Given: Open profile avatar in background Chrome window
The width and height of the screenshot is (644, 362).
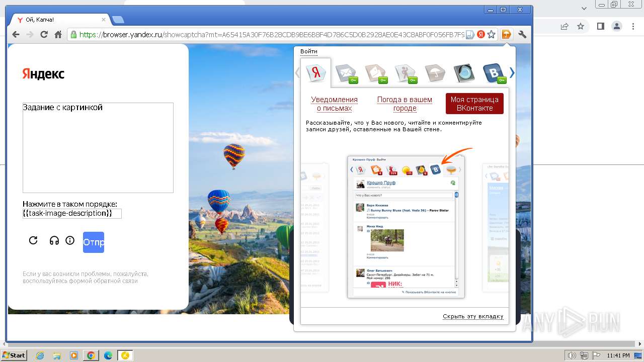Looking at the screenshot, I should tap(616, 26).
